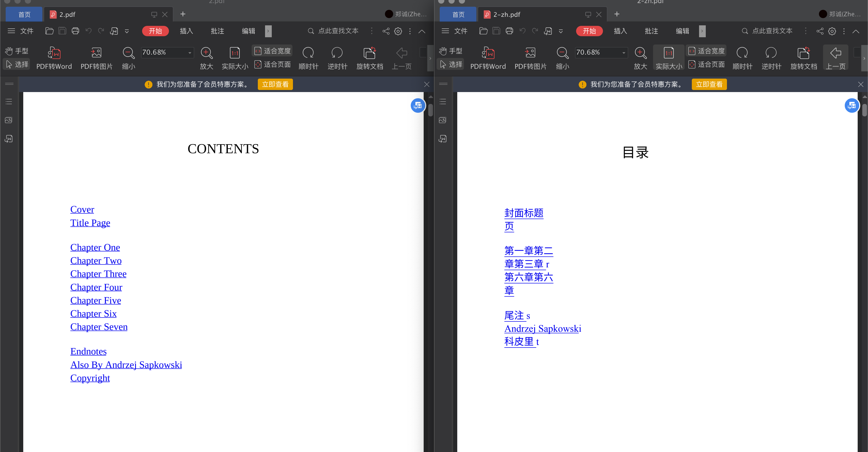Click blue floating convert icon in right document
Image resolution: width=868 pixels, height=452 pixels.
[851, 106]
